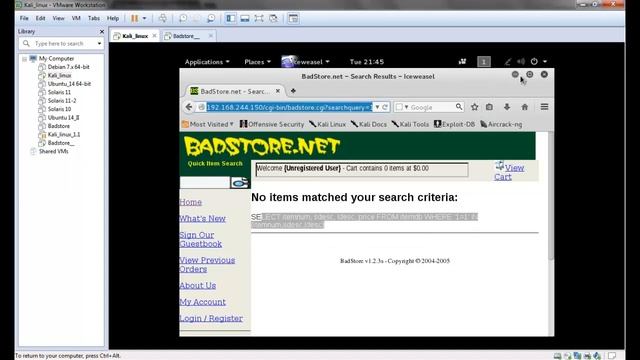Click the Quick Item Search input box
This screenshot has height=360, width=640.
click(205, 182)
